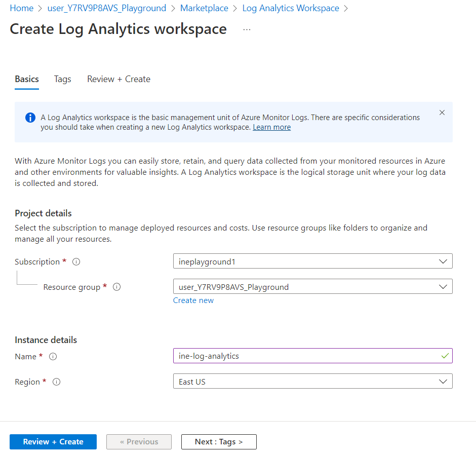Click the Name field info icon
The height and width of the screenshot is (454, 476).
(x=53, y=357)
